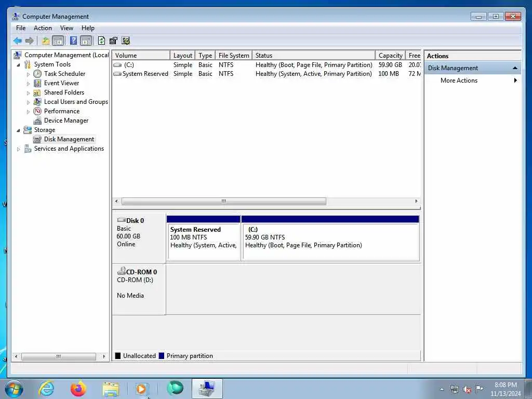532x399 pixels.
Task: Select the System Reserved partition block on Disk 0
Action: (204, 238)
